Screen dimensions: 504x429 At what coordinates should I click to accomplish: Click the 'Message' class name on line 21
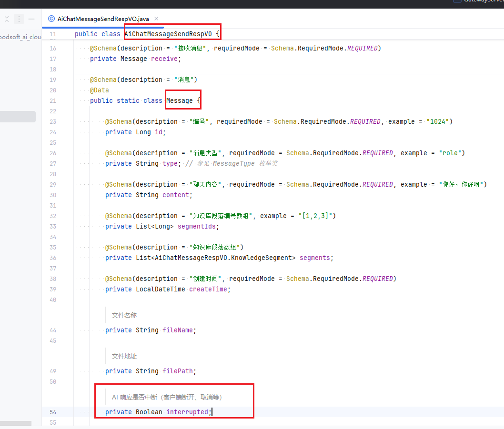(180, 100)
